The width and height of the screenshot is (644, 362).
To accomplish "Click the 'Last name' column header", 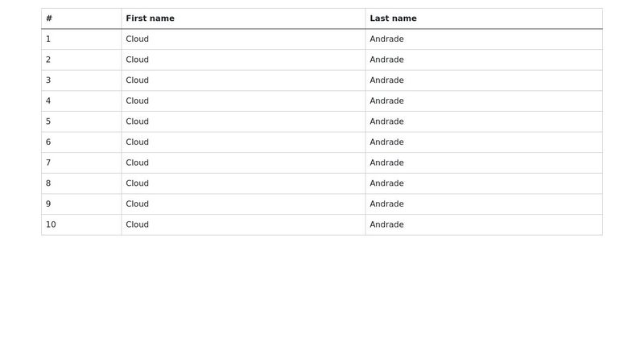I will 484,19.
